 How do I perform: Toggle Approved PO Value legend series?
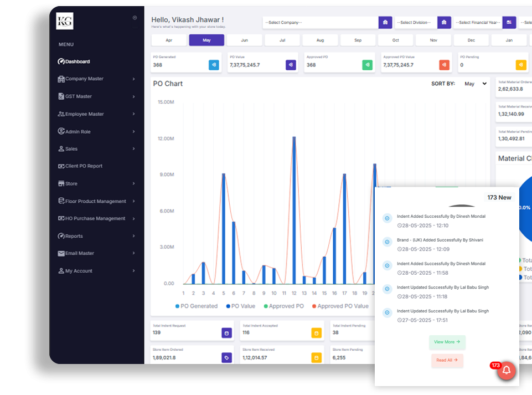340,306
